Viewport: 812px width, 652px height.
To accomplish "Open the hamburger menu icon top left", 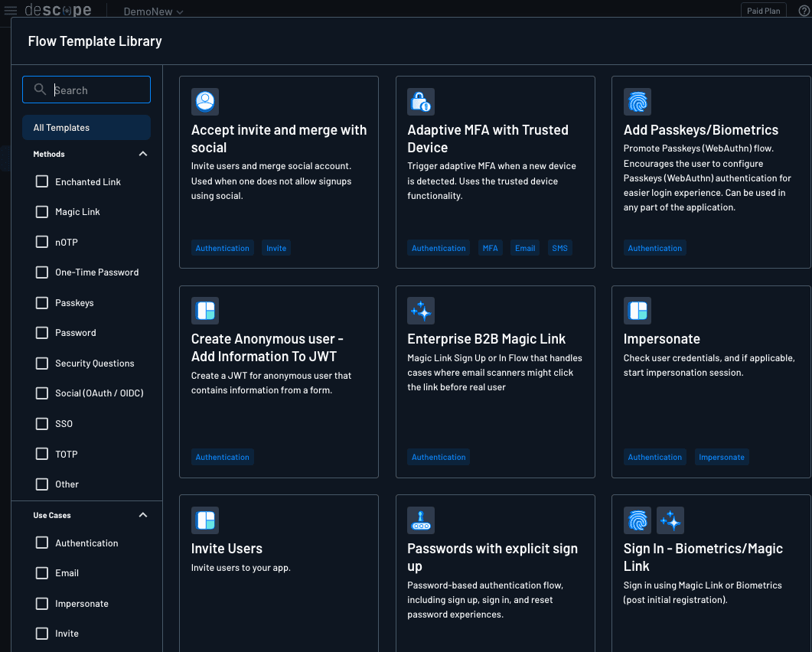I will click(10, 10).
